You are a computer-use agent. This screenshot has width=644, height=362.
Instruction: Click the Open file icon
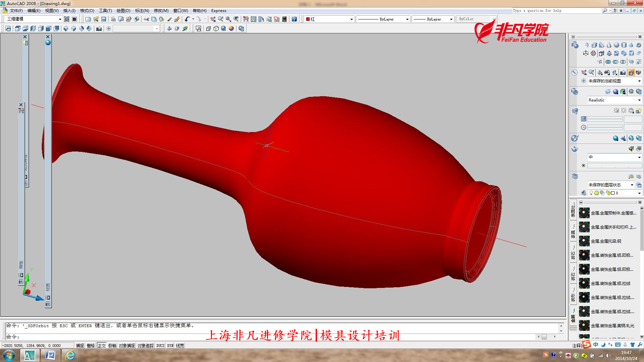point(96,19)
